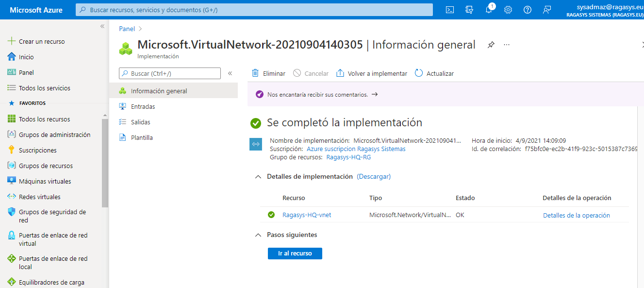Click the pin to dashboard icon
Image resolution: width=644 pixels, height=288 pixels.
[491, 45]
